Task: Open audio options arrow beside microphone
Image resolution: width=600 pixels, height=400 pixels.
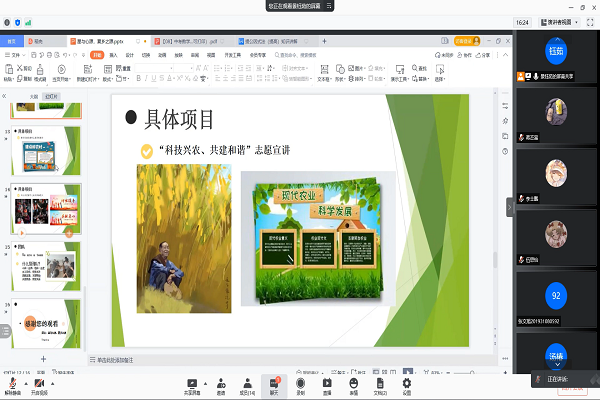Action: tap(26, 384)
